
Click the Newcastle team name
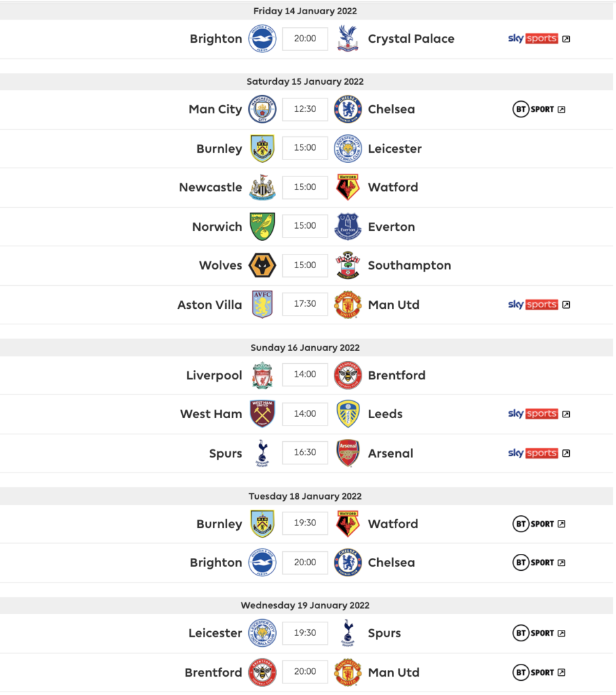coord(212,187)
